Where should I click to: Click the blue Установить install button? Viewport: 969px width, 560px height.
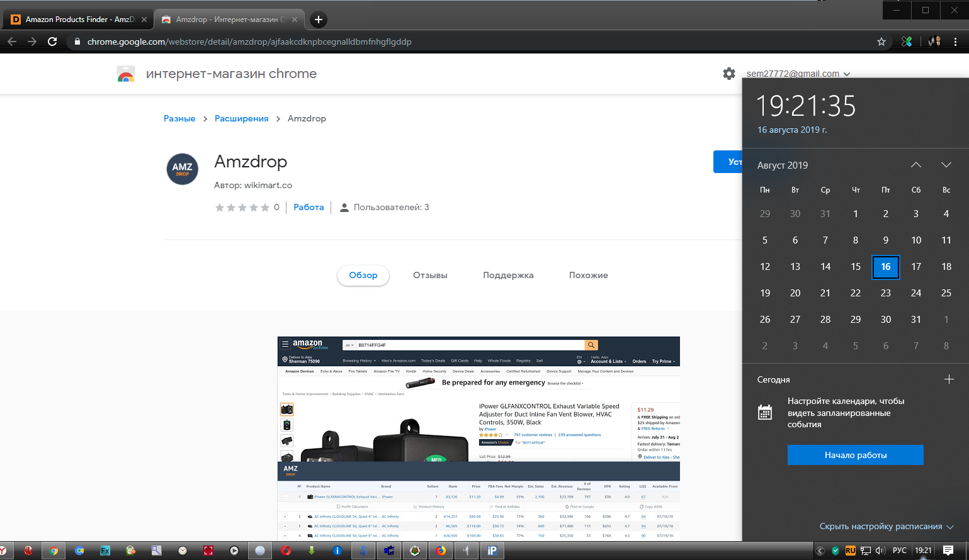point(728,162)
